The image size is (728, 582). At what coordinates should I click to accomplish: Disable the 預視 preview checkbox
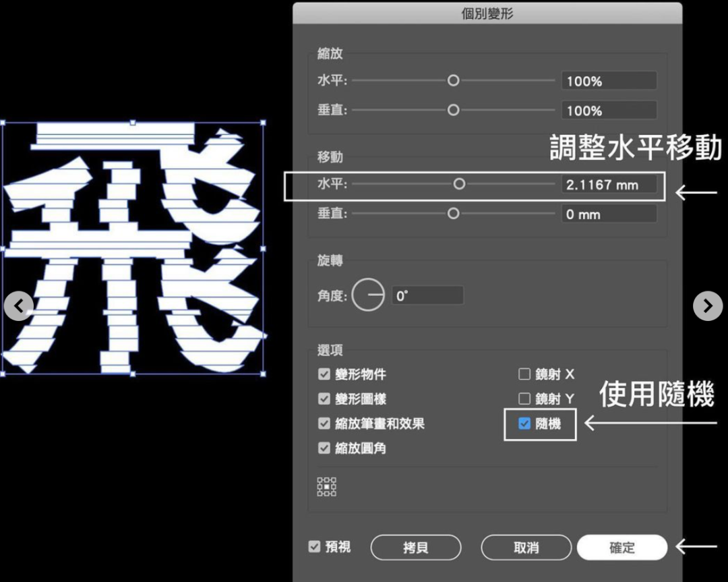(x=314, y=546)
